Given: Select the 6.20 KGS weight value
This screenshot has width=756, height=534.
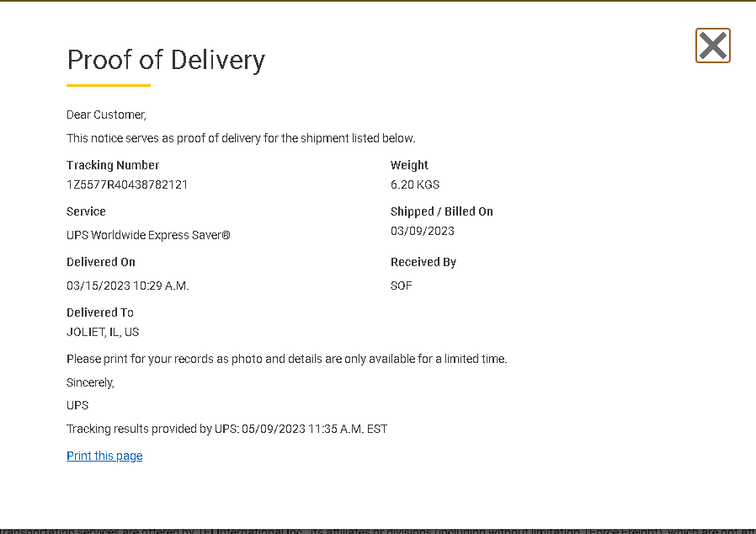Looking at the screenshot, I should coord(415,184).
